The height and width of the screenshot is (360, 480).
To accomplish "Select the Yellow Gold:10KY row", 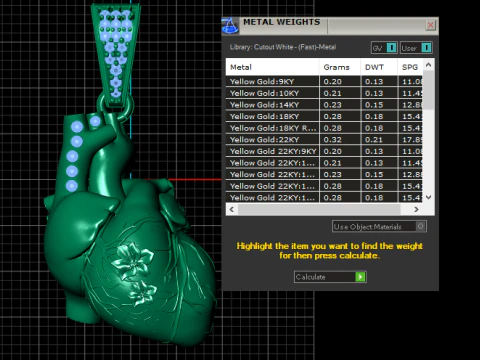I will click(x=324, y=93).
